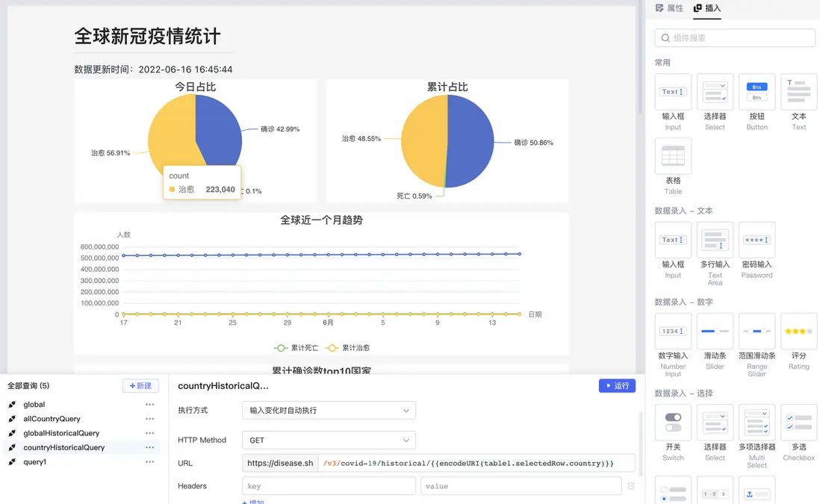Click the delete icon beside Headers value
This screenshot has width=820, height=504.
pos(631,486)
